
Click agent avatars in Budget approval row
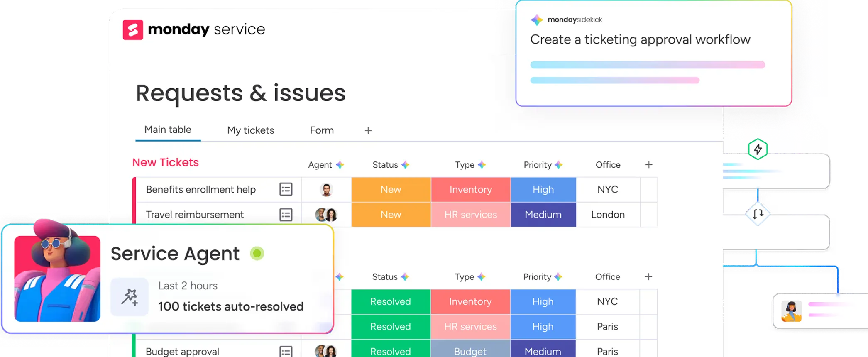point(326,351)
